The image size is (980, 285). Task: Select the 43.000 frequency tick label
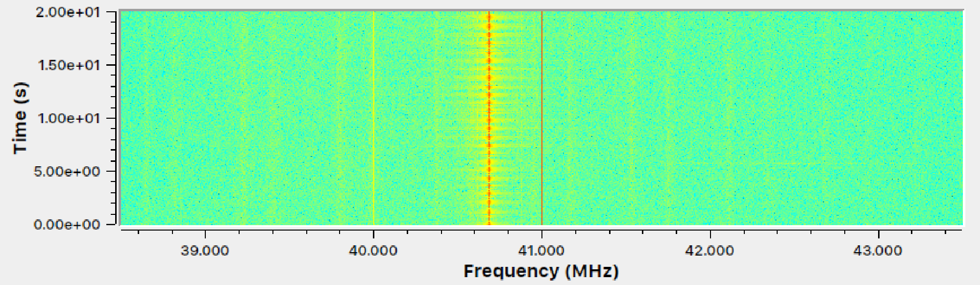click(878, 251)
